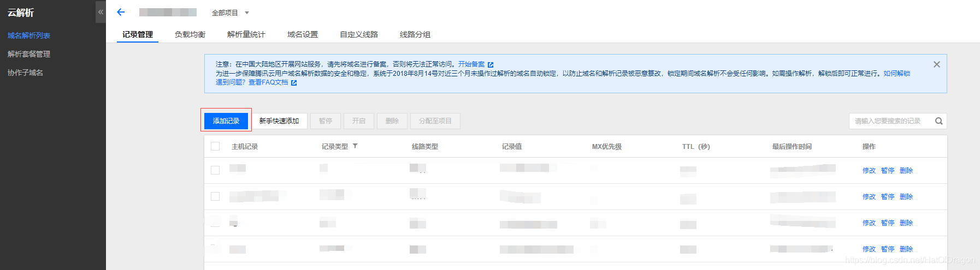Click the 记录值 column header
Image resolution: width=980 pixels, height=270 pixels.
pyautogui.click(x=512, y=147)
